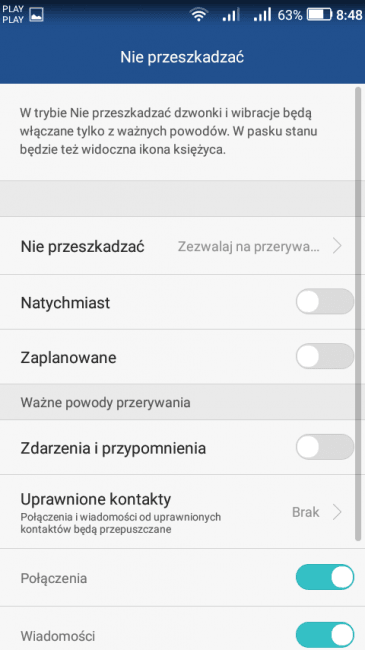Tap the picture notification icon

pos(36,15)
